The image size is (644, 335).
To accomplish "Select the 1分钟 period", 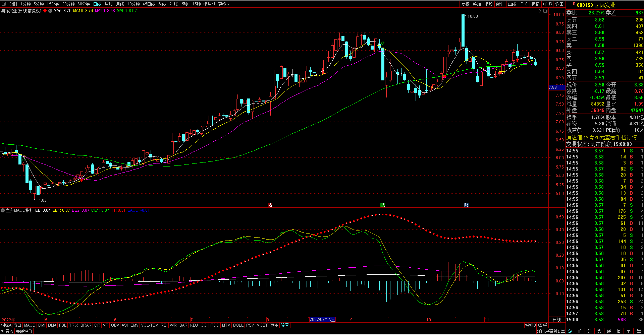I will (x=25, y=4).
